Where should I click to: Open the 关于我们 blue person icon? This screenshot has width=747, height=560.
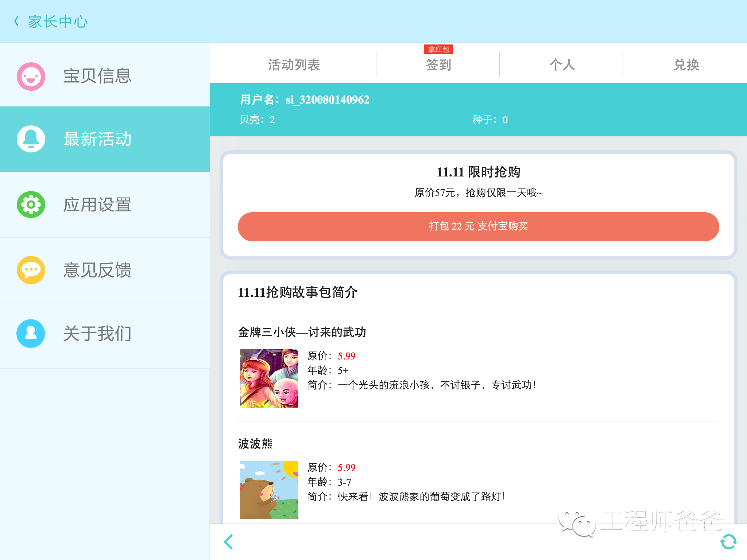(31, 334)
